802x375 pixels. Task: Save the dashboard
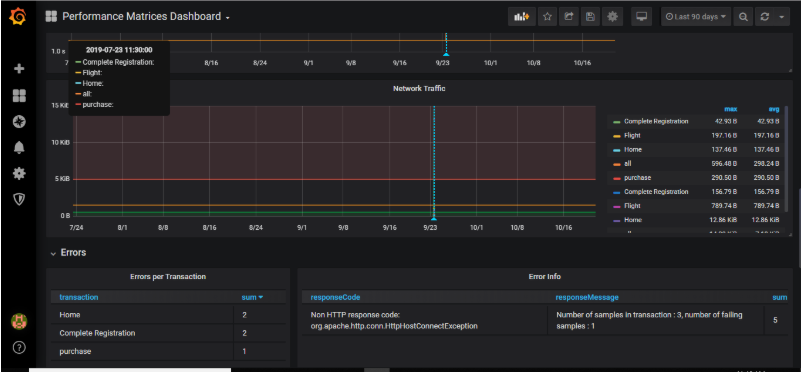(x=590, y=16)
